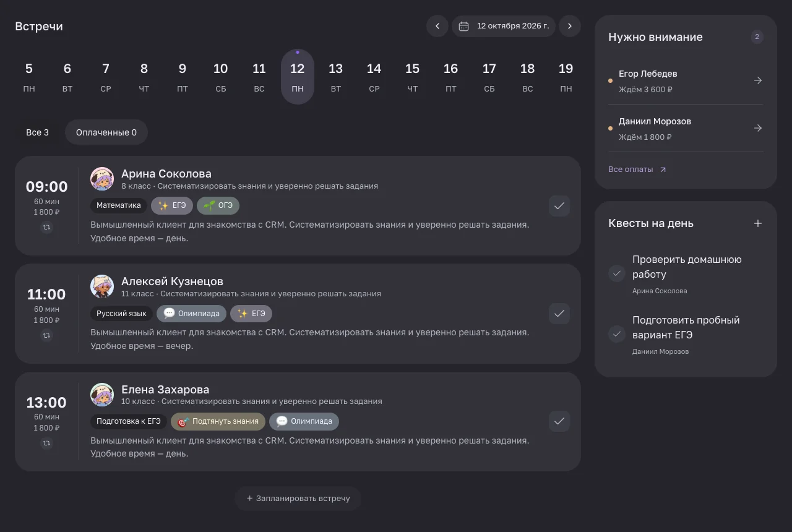Select day 15 ЧТ in the week strip
The width and height of the screenshot is (792, 532).
[413, 77]
